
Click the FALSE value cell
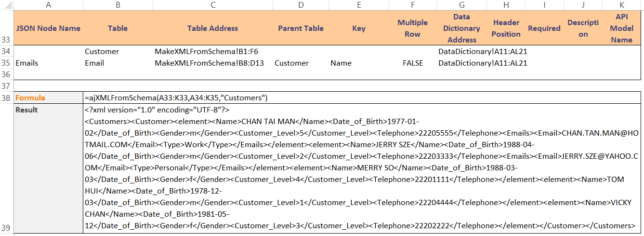point(413,63)
